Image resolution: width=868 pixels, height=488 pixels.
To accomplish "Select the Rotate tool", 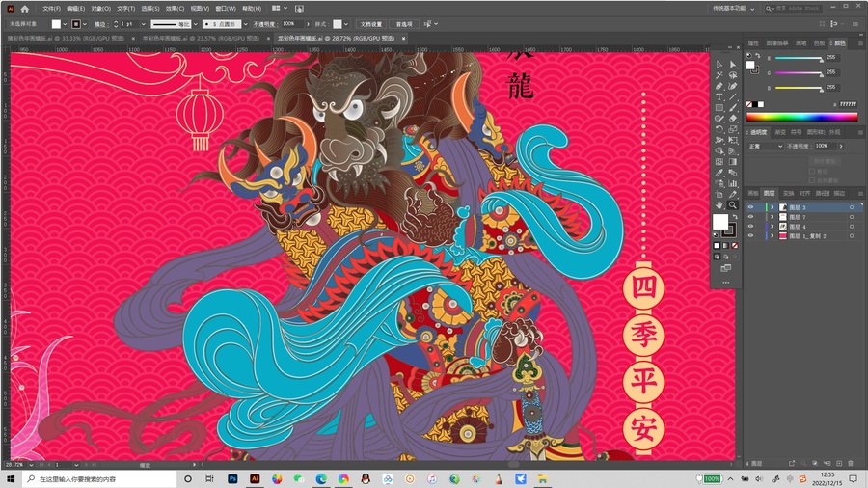I will tap(719, 129).
